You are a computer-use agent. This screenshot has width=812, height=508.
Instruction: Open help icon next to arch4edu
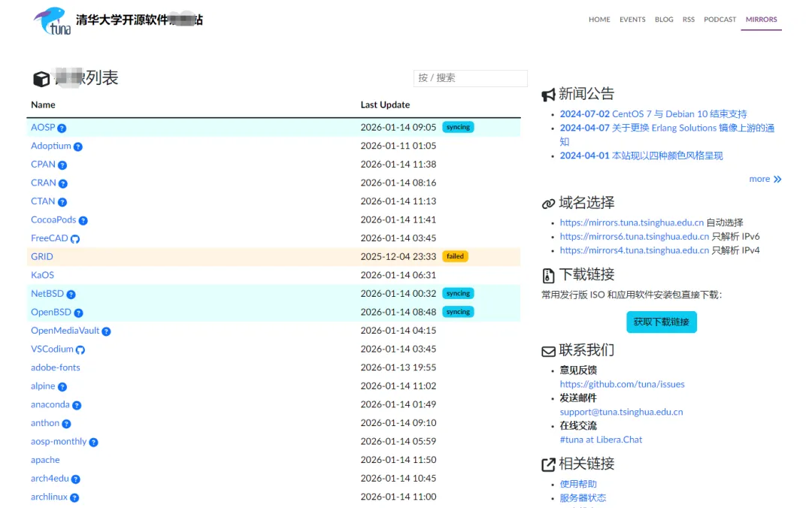point(76,479)
